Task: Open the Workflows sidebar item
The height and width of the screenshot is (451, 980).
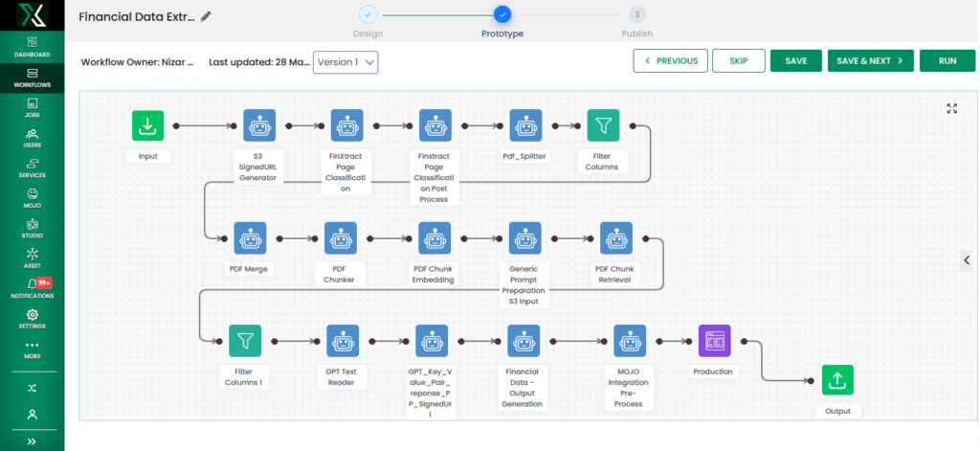Action: point(32,79)
